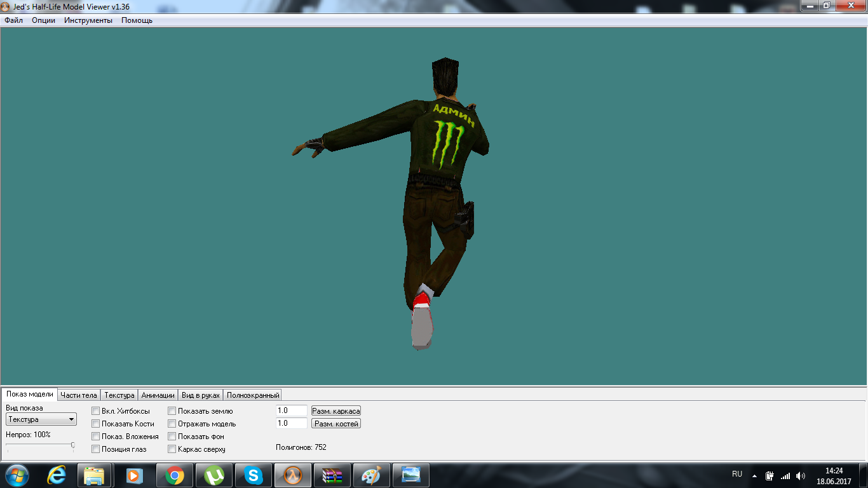This screenshot has height=488, width=868.
Task: Switch to the Полноэкранный tab
Action: (253, 395)
